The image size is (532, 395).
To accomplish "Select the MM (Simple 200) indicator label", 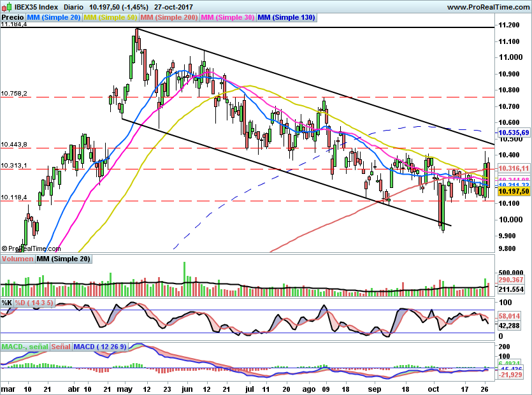I will click(x=169, y=18).
